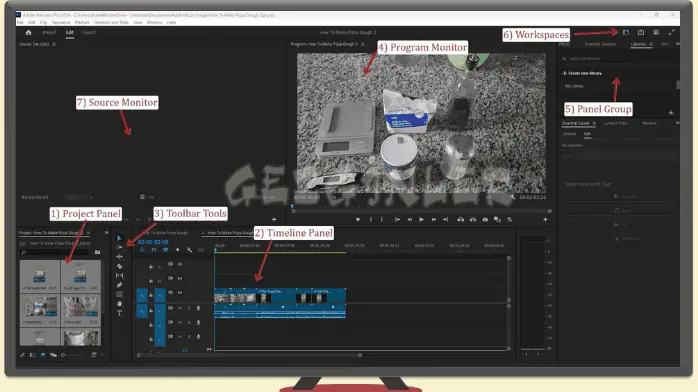Open the Graphics and Titles menu
This screenshot has height=392, width=698.
coord(111,22)
